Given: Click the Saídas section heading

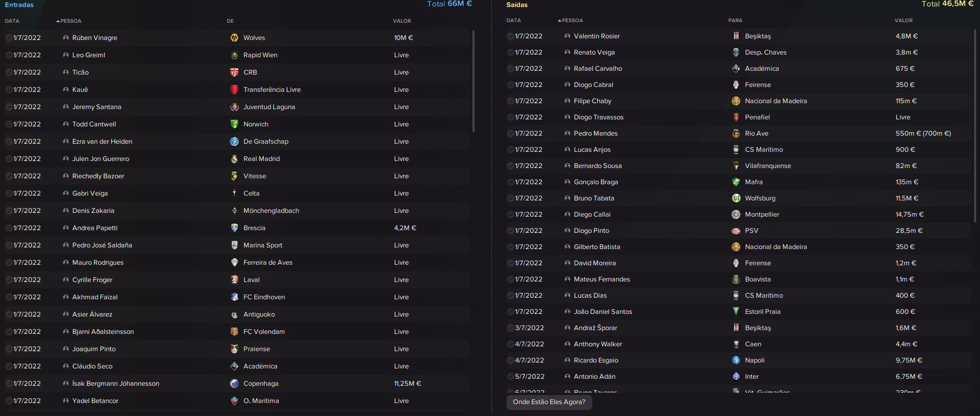Looking at the screenshot, I should (x=517, y=5).
